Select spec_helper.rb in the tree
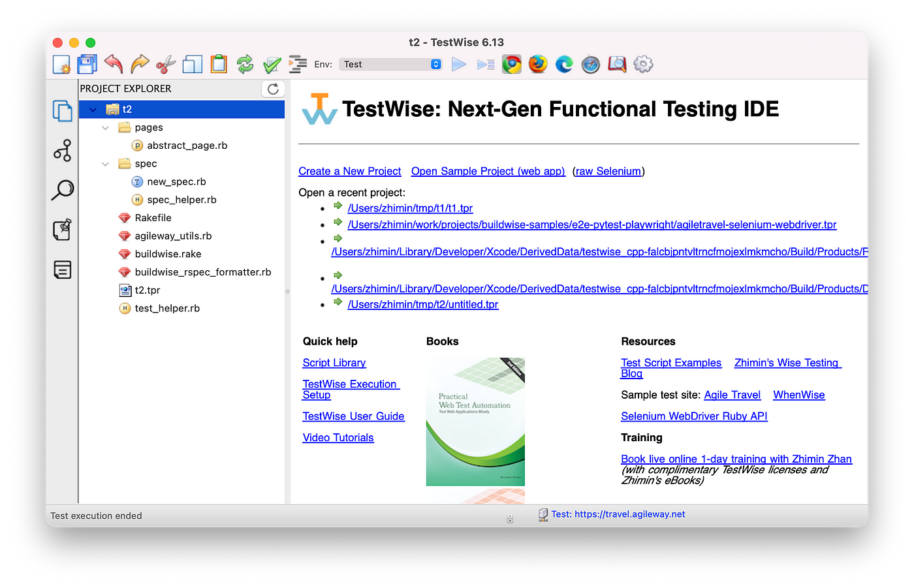Screen dimensions: 914x588 pyautogui.click(x=181, y=200)
